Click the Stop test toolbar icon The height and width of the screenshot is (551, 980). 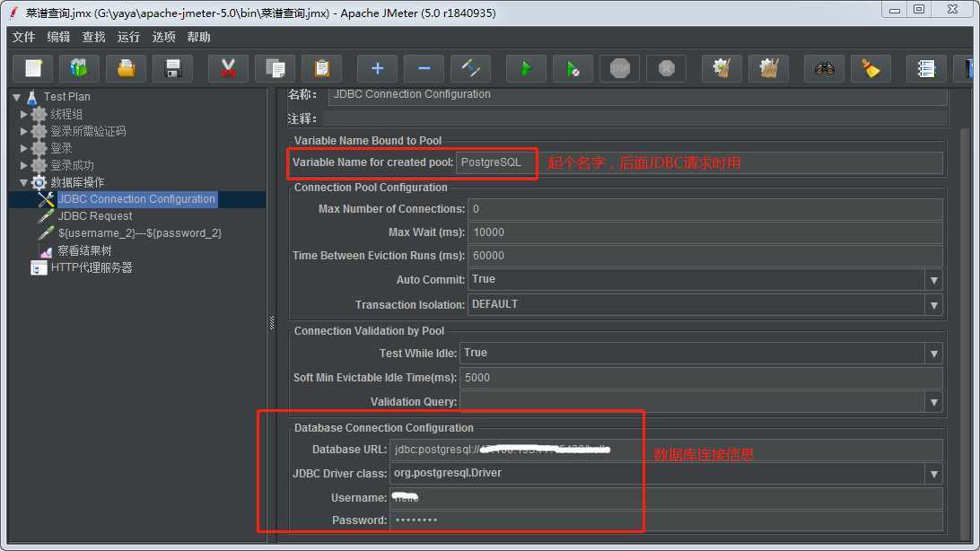(619, 68)
